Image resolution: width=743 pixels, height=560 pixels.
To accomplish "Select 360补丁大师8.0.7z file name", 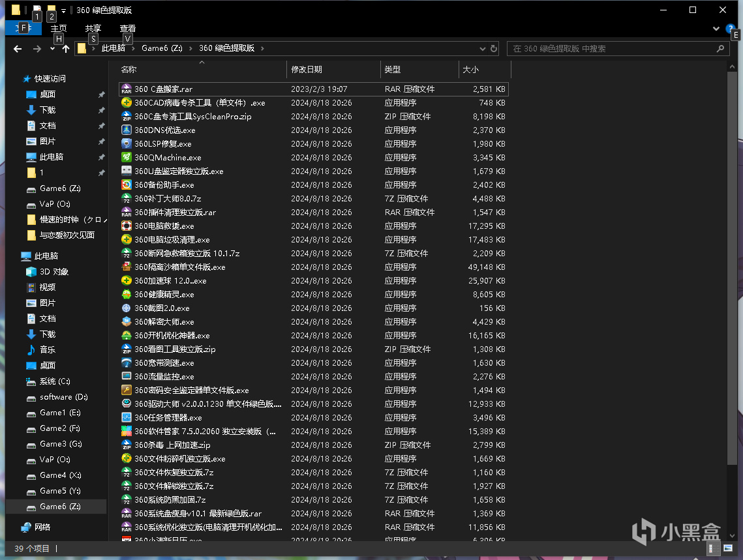I will [168, 198].
